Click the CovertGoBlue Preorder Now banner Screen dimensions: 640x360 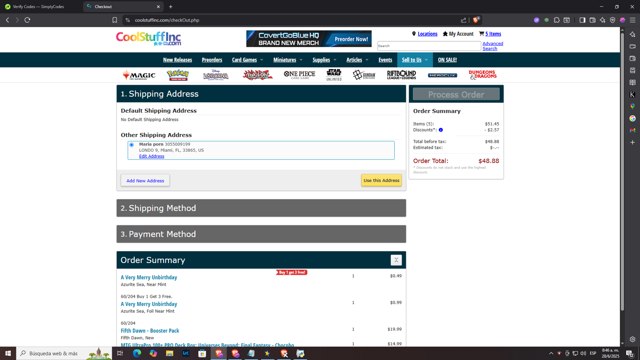click(x=309, y=39)
